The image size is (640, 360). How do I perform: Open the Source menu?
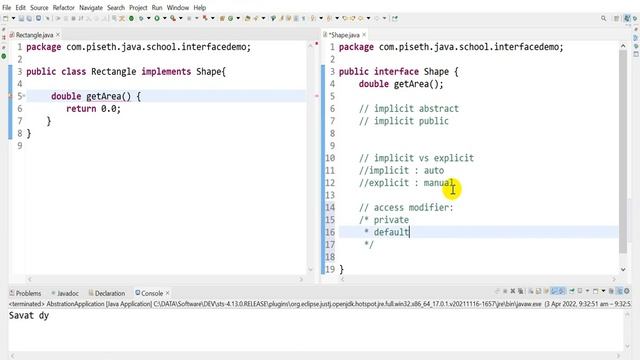click(x=39, y=7)
